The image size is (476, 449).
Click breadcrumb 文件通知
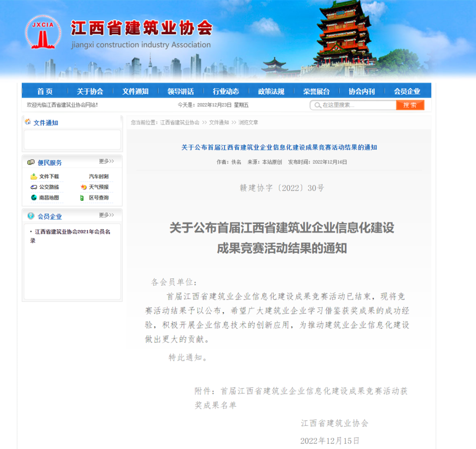click(x=219, y=122)
